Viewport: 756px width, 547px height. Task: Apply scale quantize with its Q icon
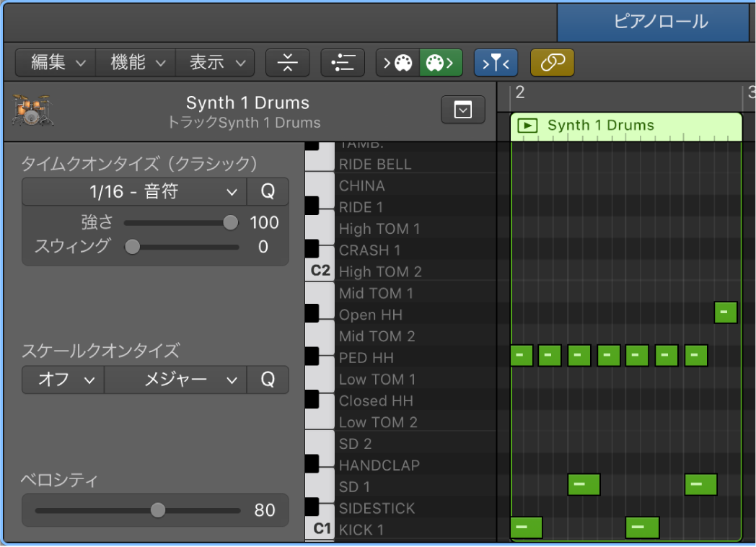click(268, 380)
